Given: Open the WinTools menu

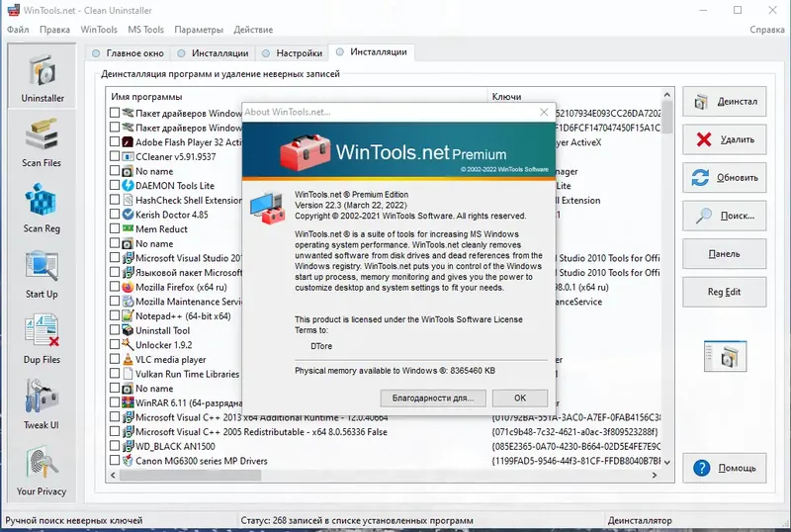Looking at the screenshot, I should pyautogui.click(x=99, y=30).
